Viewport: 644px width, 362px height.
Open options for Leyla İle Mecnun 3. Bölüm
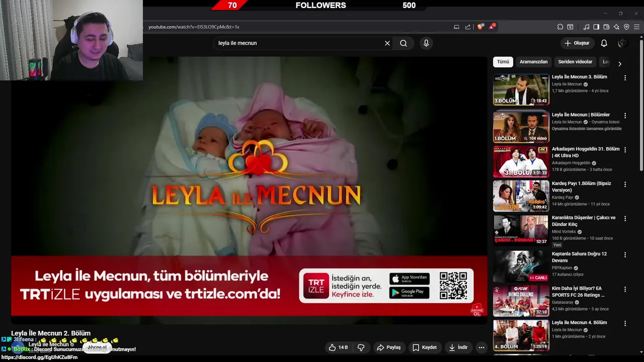click(625, 78)
